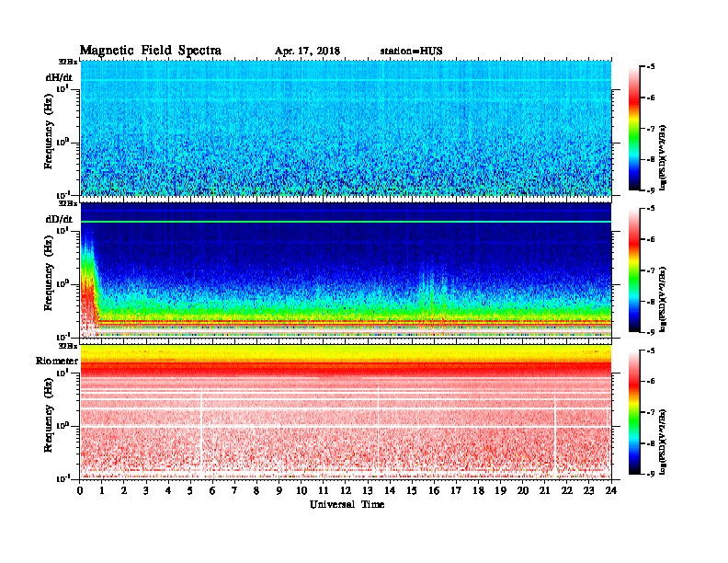Image resolution: width=728 pixels, height=563 pixels.
Task: Click the "Magnetic Field Spectra" title
Action: pyautogui.click(x=151, y=51)
